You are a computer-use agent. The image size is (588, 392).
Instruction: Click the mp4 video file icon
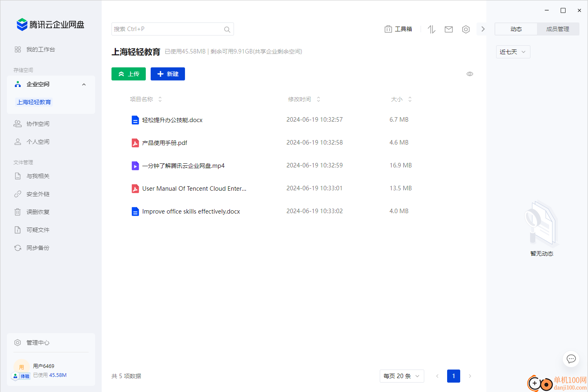coord(135,166)
